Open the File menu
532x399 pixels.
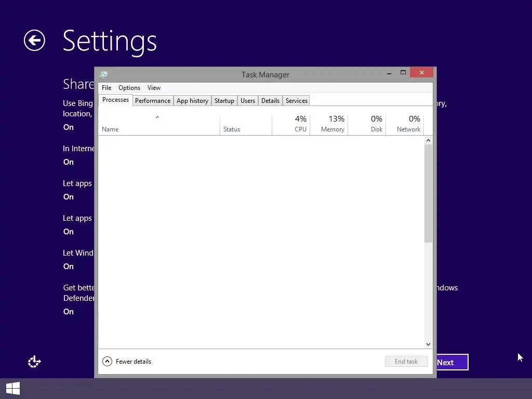point(107,87)
